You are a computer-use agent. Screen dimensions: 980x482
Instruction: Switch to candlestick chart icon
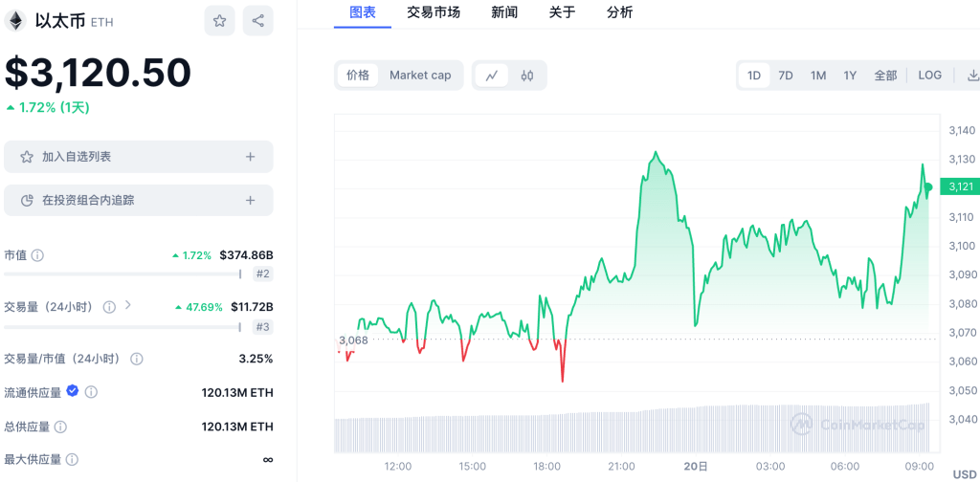(527, 76)
